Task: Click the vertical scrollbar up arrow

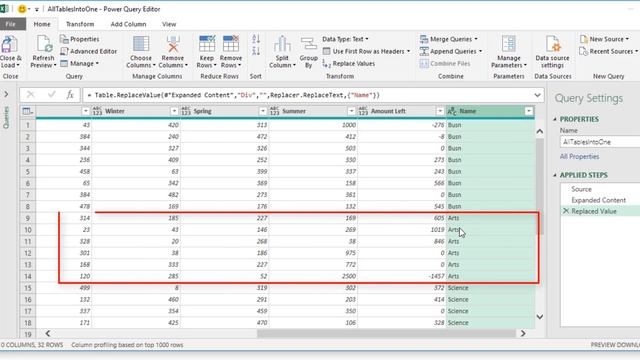Action: (x=539, y=131)
